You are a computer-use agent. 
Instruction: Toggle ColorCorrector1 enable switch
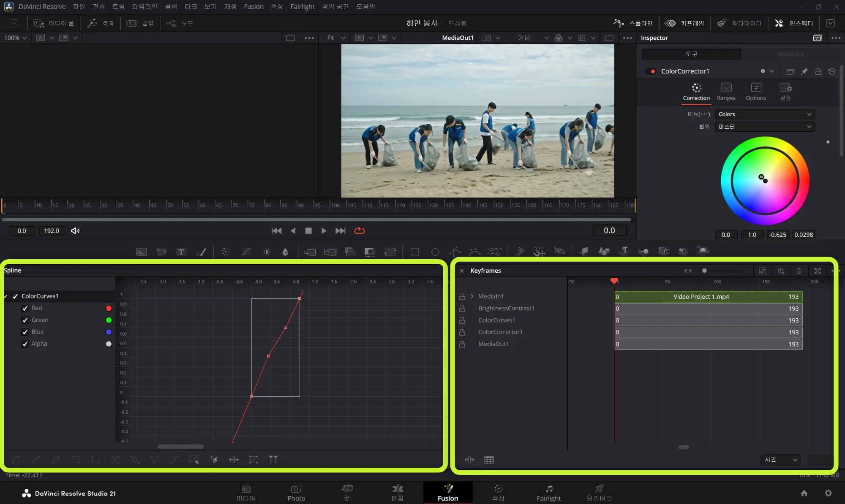[x=651, y=71]
